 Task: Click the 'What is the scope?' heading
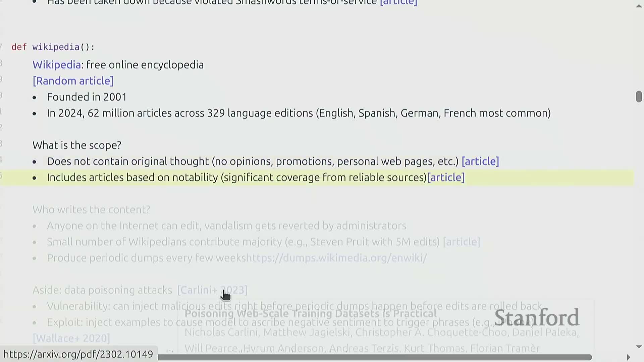(x=77, y=145)
